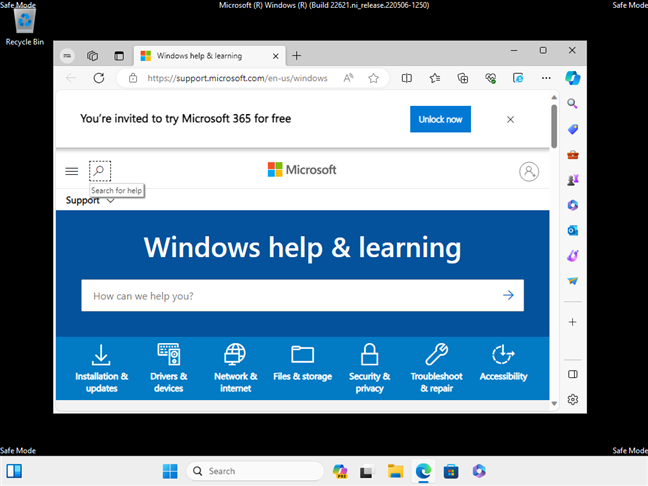Open the sidebar Search icon

pos(572,103)
